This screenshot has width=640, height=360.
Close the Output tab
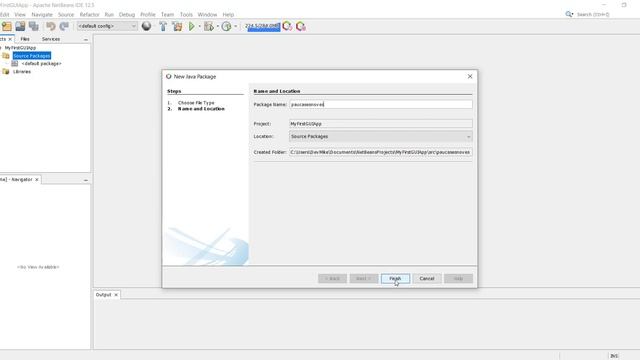point(116,295)
